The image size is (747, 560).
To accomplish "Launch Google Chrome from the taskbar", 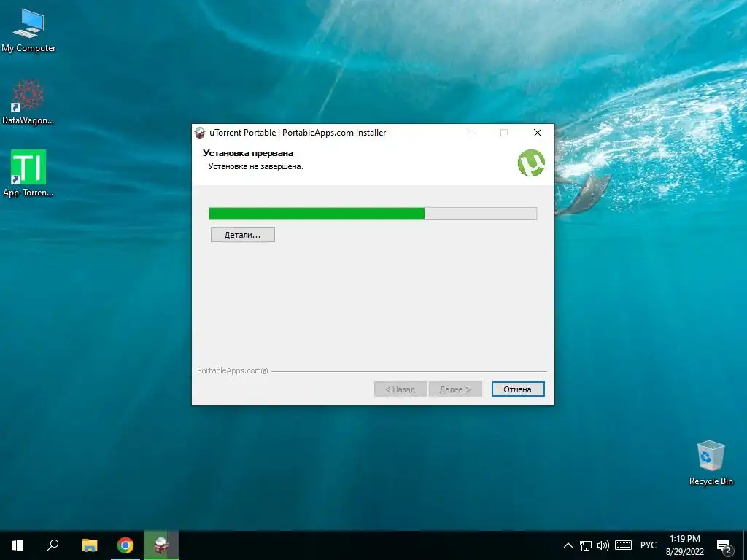I will click(x=125, y=545).
